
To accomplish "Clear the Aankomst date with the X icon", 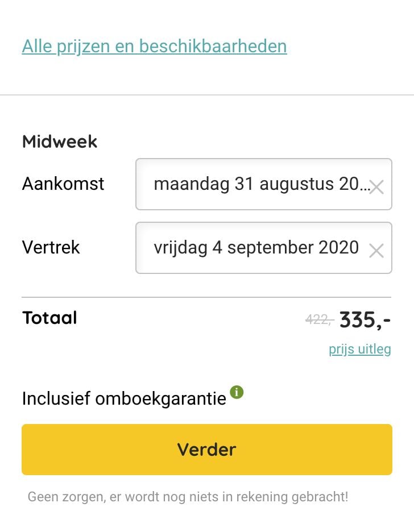I will (x=376, y=187).
